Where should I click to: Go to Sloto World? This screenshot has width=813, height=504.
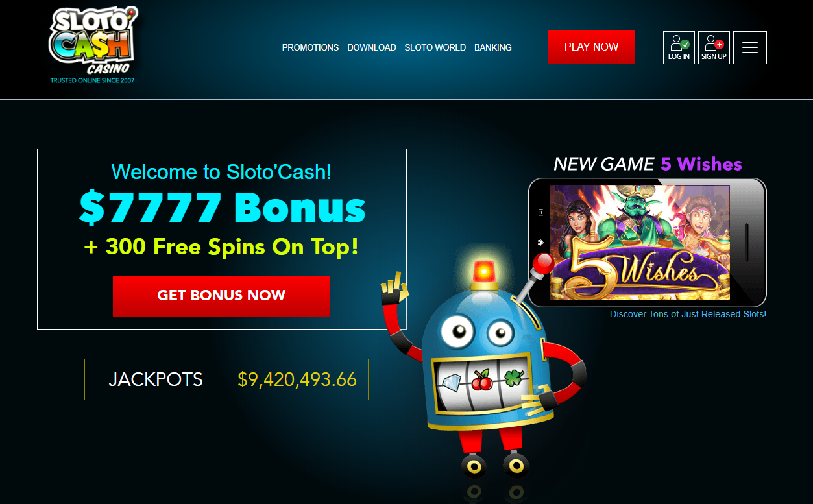(435, 47)
